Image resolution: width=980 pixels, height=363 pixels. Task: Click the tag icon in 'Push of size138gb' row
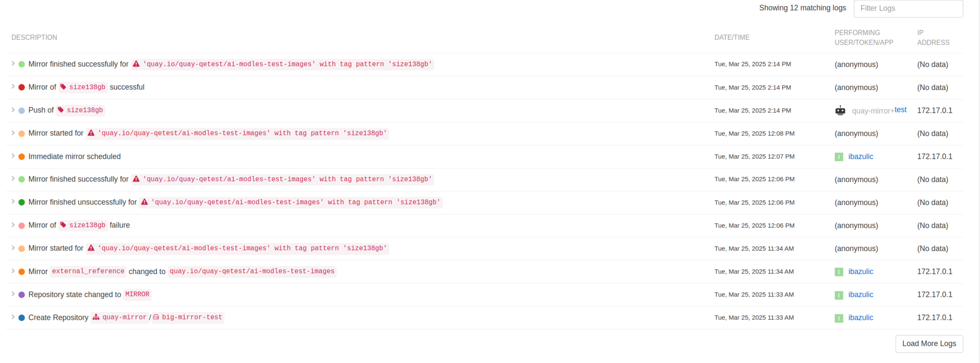61,110
